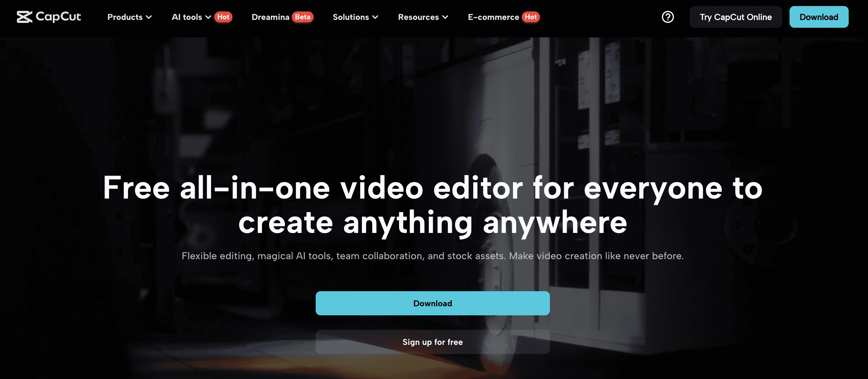The width and height of the screenshot is (868, 379).
Task: Open the E-commerce section
Action: [494, 17]
